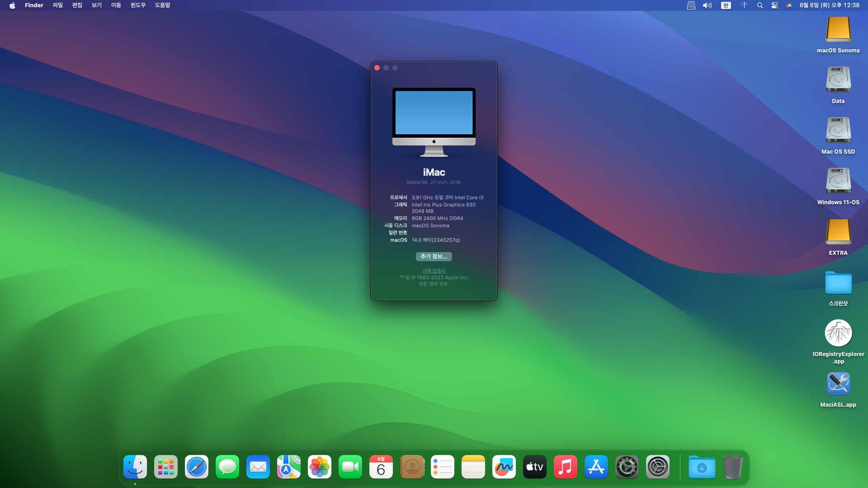Open Messages app in Dock

tap(227, 467)
